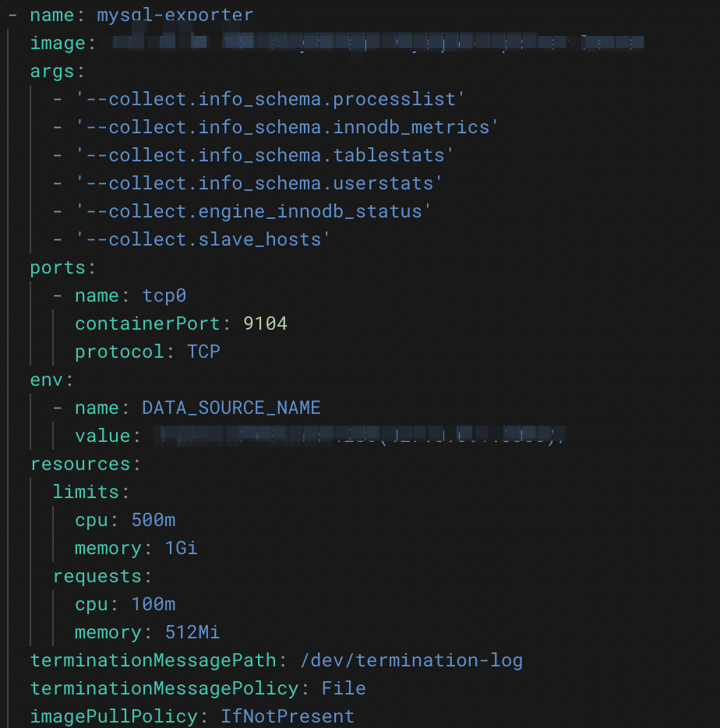Click the protocol TCP value
The image size is (720, 728).
pos(203,352)
